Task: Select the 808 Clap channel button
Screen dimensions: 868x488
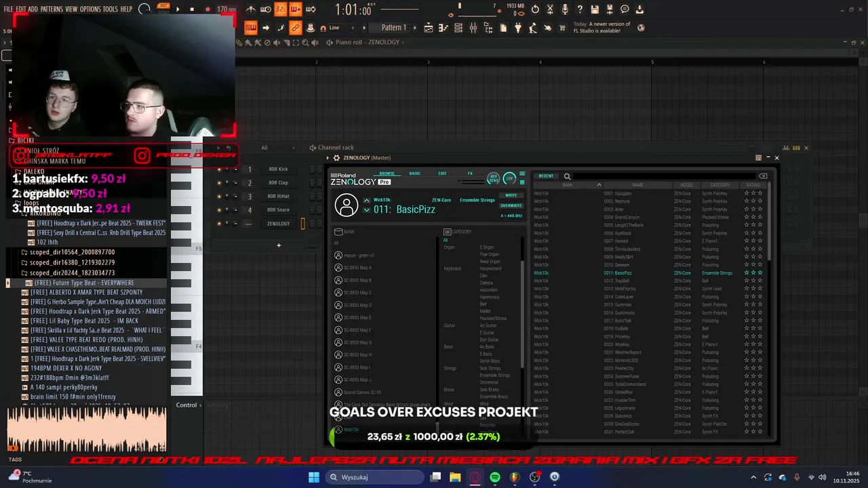Action: click(x=278, y=183)
